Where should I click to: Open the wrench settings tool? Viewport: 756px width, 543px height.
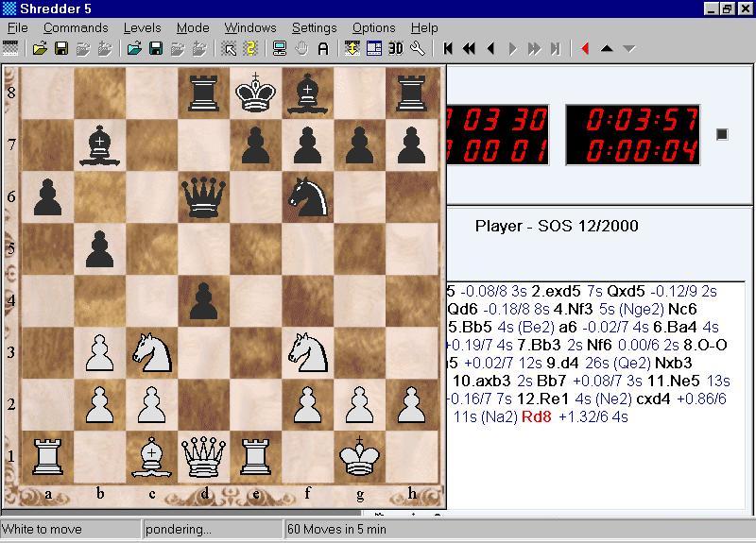coord(417,48)
